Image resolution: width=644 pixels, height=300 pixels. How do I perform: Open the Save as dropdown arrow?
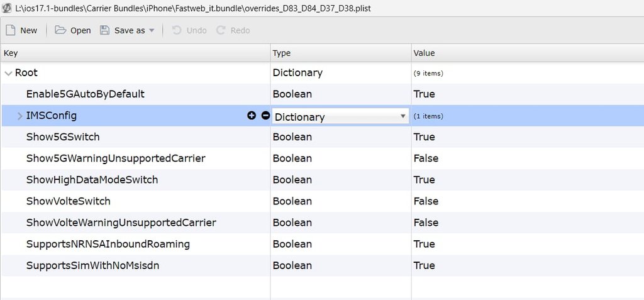pyautogui.click(x=151, y=30)
